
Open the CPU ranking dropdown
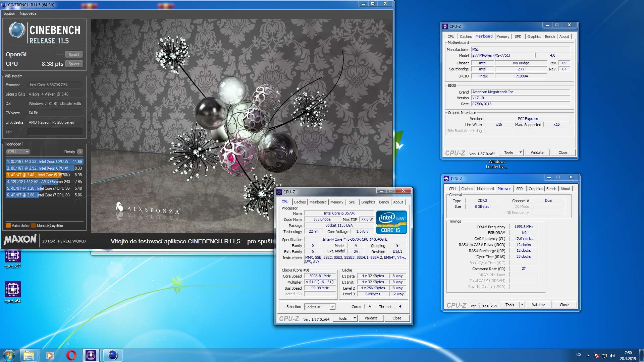click(18, 152)
